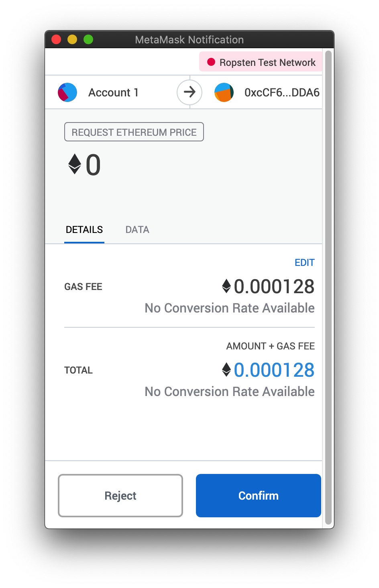Click the total value 0.000128
Image resolution: width=379 pixels, height=588 pixels.
[x=274, y=370]
